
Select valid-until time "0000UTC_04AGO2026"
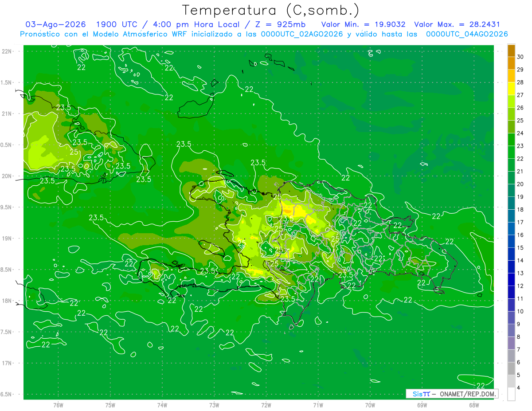tap(467, 34)
